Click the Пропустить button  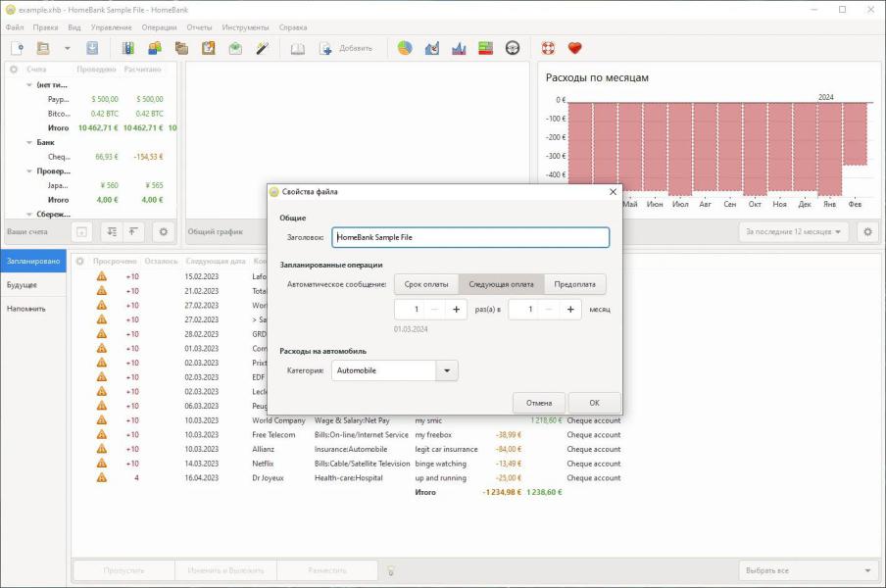pos(123,570)
